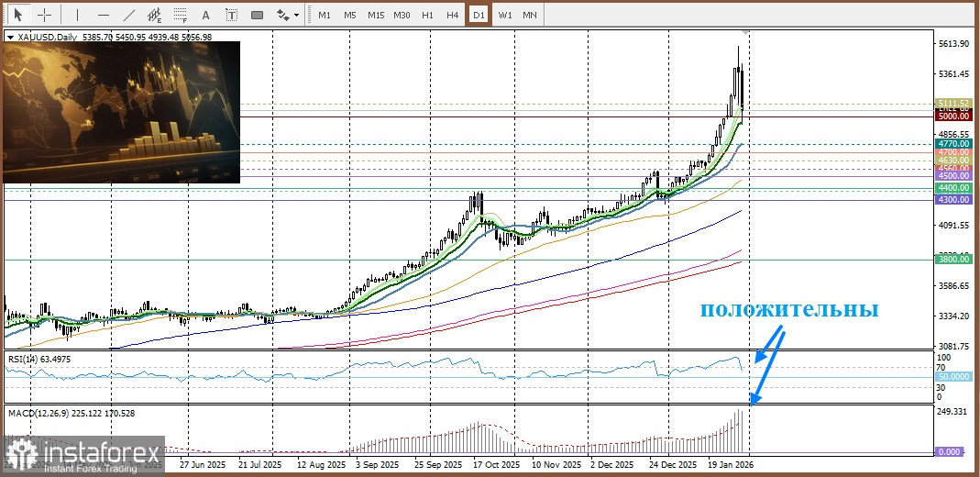
Task: Select the teal 4770.00 level label
Action: tap(953, 144)
